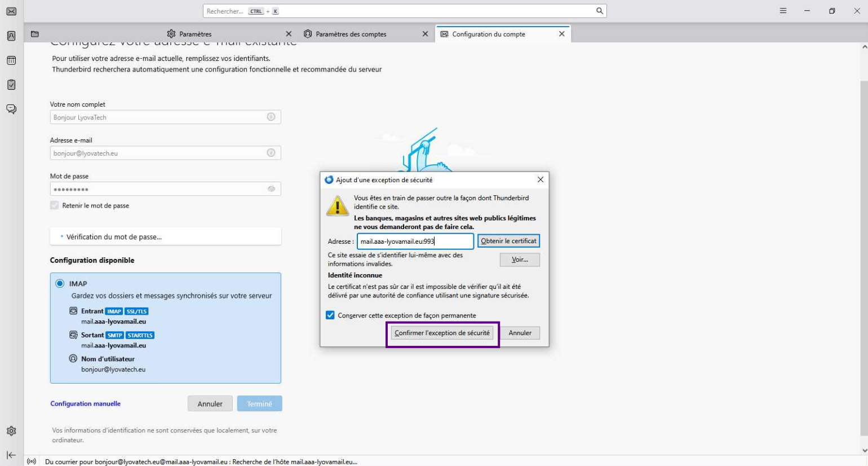
Task: Click Confirmer l'exception de sécurité
Action: click(442, 333)
